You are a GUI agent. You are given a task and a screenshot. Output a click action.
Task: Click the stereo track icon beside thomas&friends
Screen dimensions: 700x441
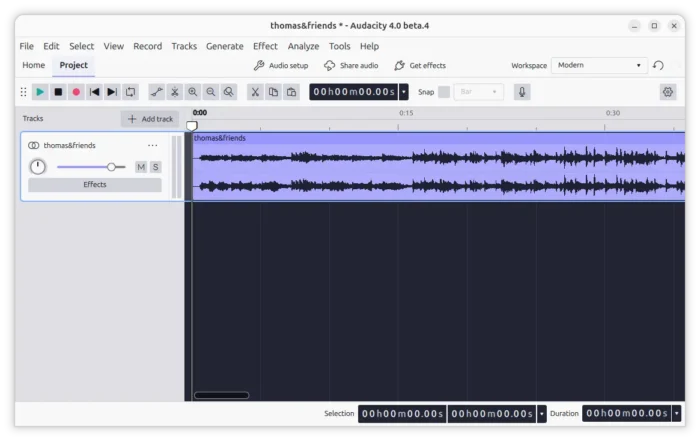[x=33, y=145]
